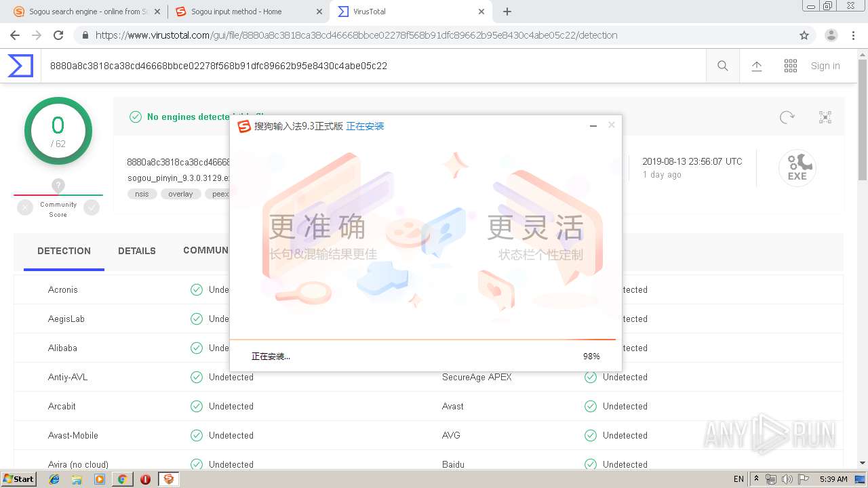The width and height of the screenshot is (868, 488).
Task: Open the similar files graph icon
Action: [825, 117]
